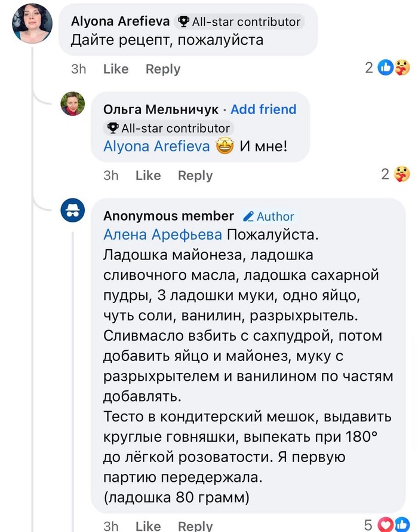Click All-star contributor badge under Alyona Arefieva's name

tap(240, 22)
